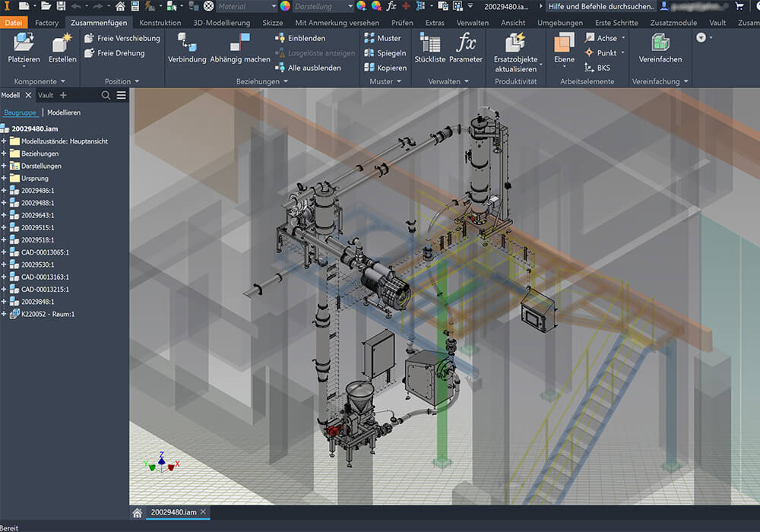Image resolution: width=760 pixels, height=532 pixels.
Task: Select the Darstellungen item in tree
Action: tap(36, 166)
